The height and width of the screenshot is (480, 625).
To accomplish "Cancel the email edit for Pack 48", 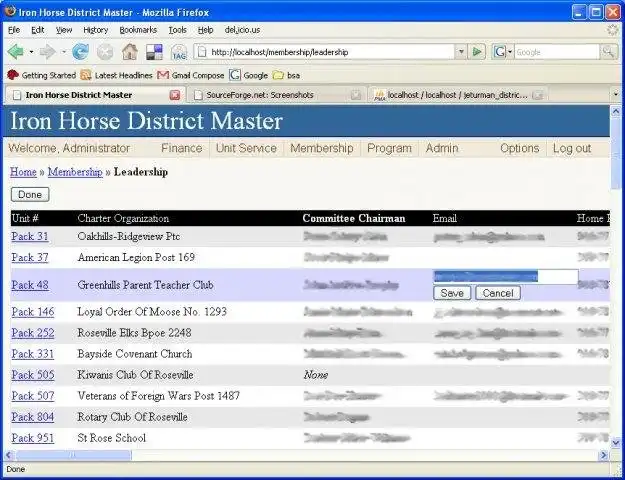I will pos(498,293).
